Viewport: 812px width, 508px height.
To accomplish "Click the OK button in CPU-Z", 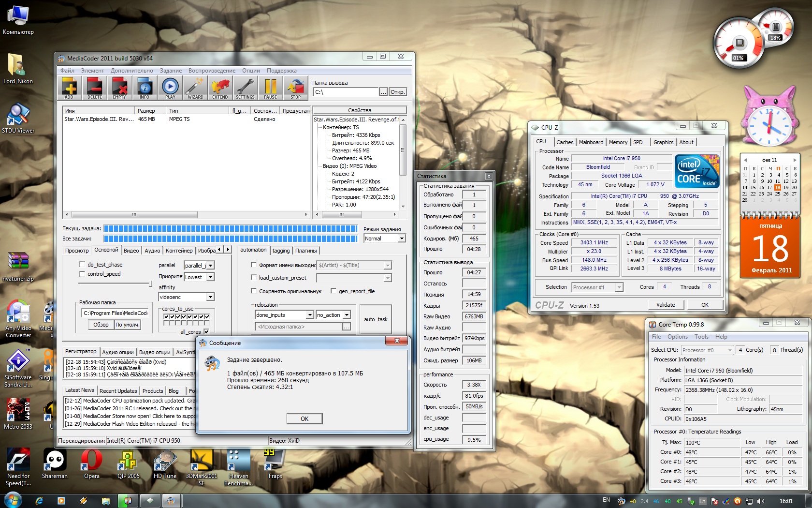I will 705,305.
